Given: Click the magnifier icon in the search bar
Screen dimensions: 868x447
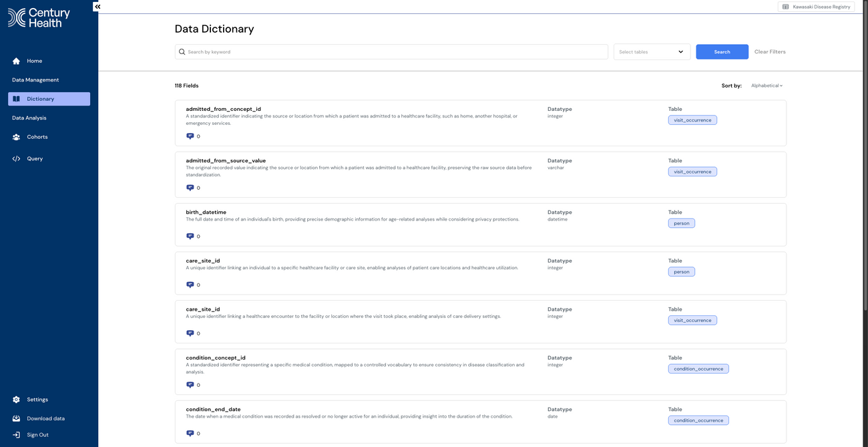Looking at the screenshot, I should coord(182,51).
